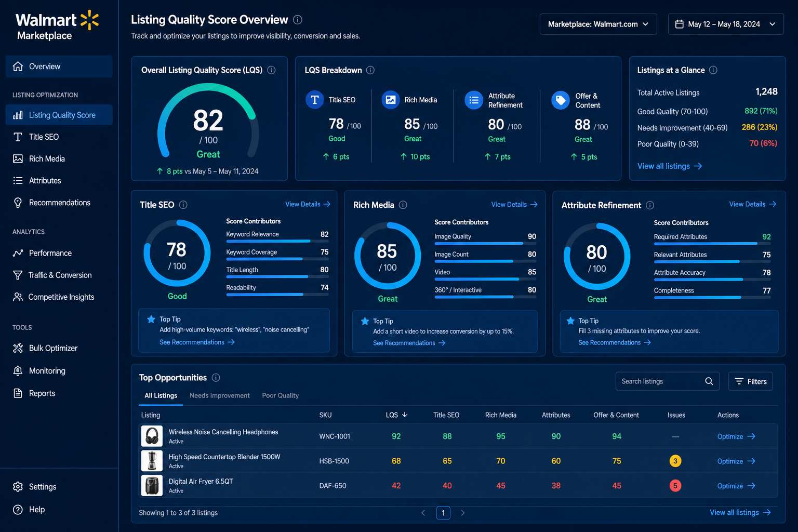Click the Bulk Optimizer tools icon
Image resolution: width=798 pixels, height=532 pixels.
point(18,348)
